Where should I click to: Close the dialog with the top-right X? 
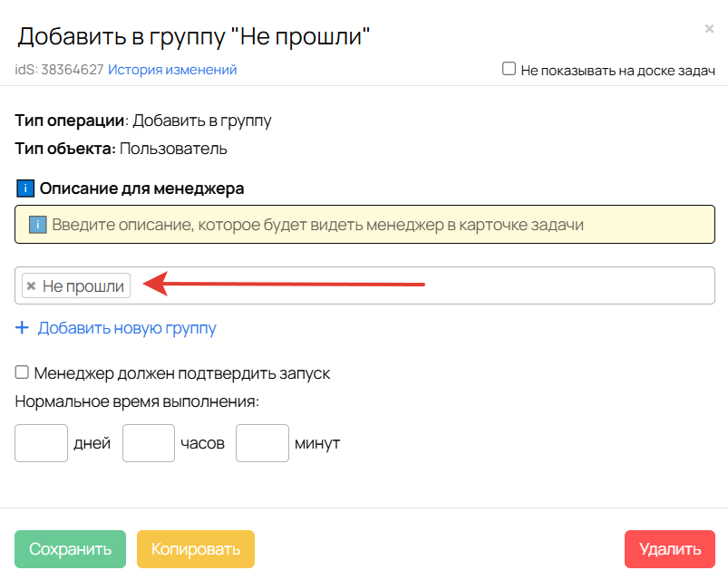click(709, 29)
